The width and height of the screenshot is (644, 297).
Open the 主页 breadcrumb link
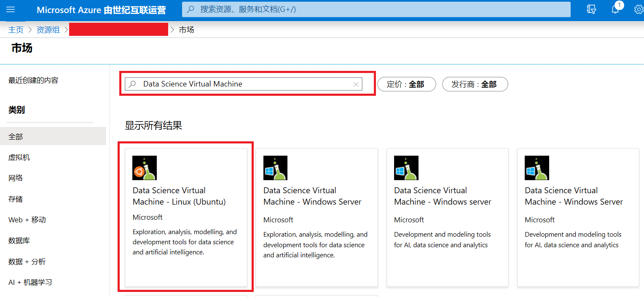[x=16, y=30]
